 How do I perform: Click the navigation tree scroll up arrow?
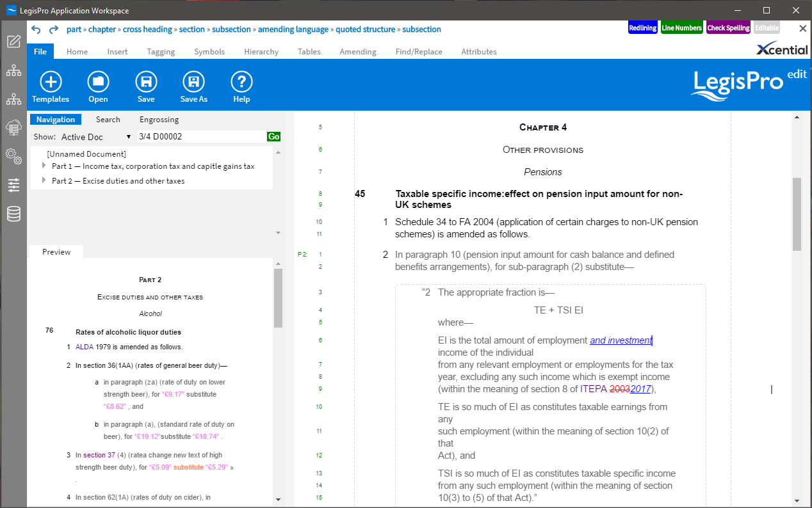pyautogui.click(x=278, y=152)
